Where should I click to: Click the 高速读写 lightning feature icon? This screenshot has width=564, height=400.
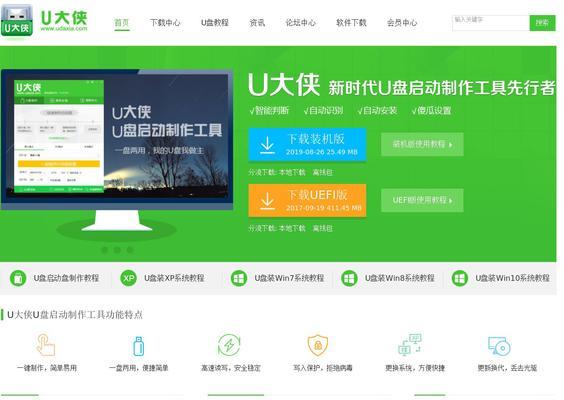229,345
